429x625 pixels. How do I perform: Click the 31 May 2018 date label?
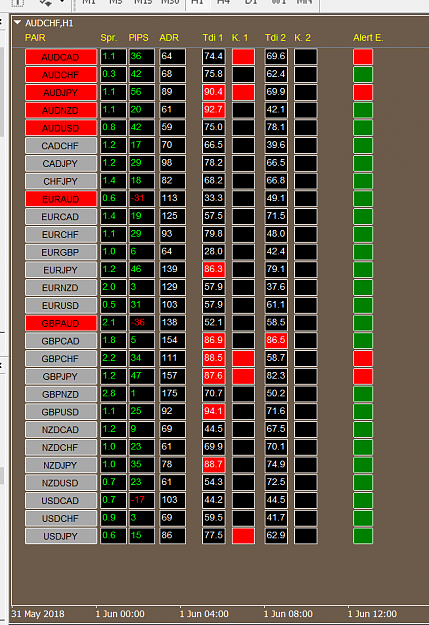click(38, 614)
